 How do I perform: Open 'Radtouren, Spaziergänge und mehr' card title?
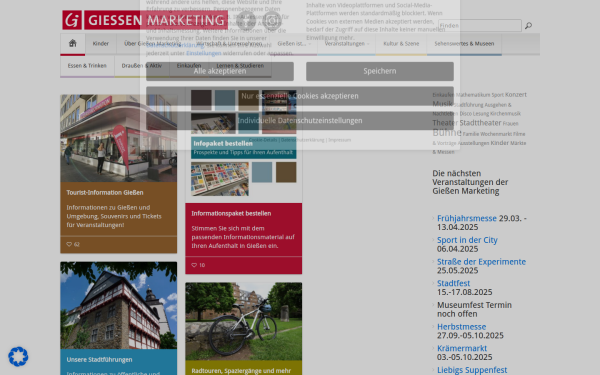[241, 371]
